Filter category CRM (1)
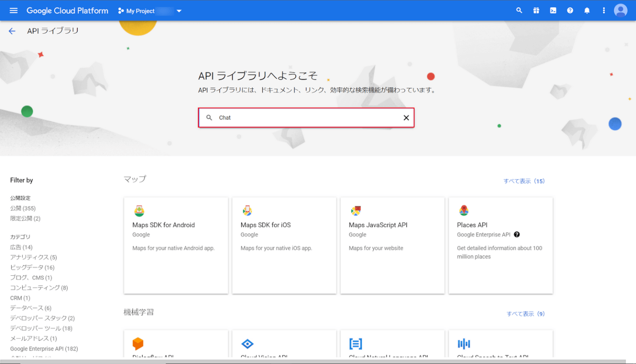This screenshot has width=636, height=364. click(20, 298)
